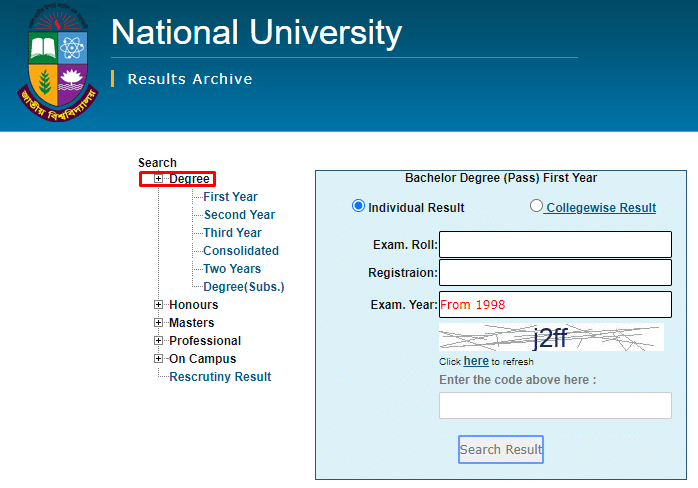Focus the captcha code input field
Screen dimensions: 698x488
(555, 405)
